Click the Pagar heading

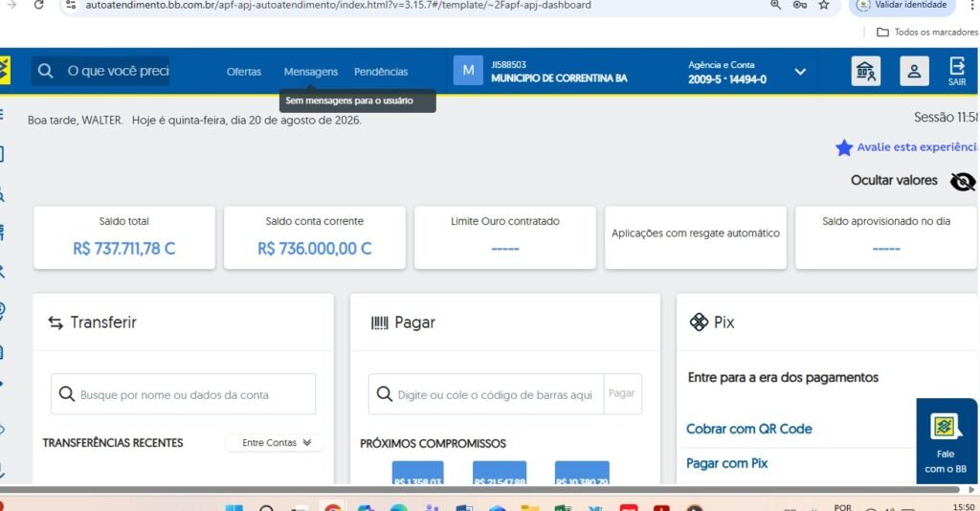[415, 322]
